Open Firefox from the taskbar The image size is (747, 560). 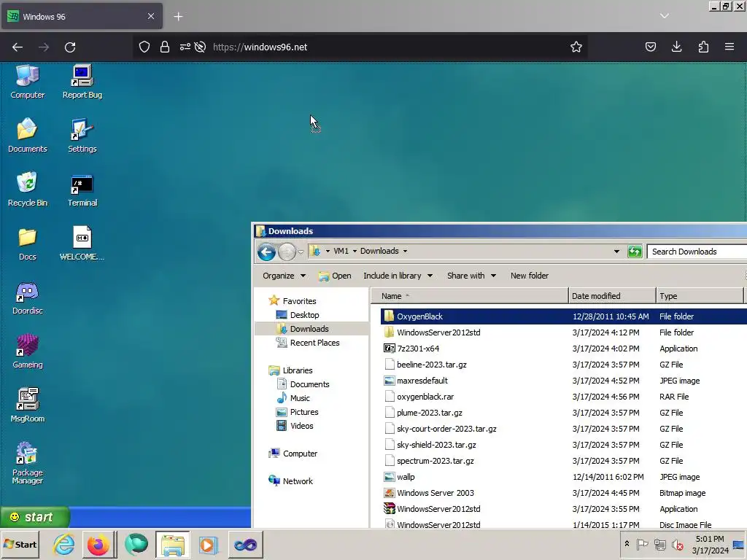coord(98,544)
